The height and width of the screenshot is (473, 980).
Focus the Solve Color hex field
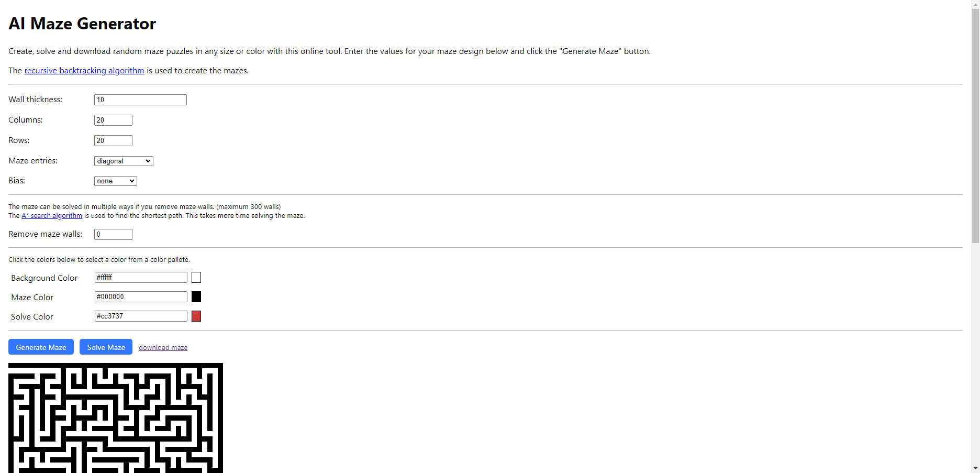tap(141, 316)
